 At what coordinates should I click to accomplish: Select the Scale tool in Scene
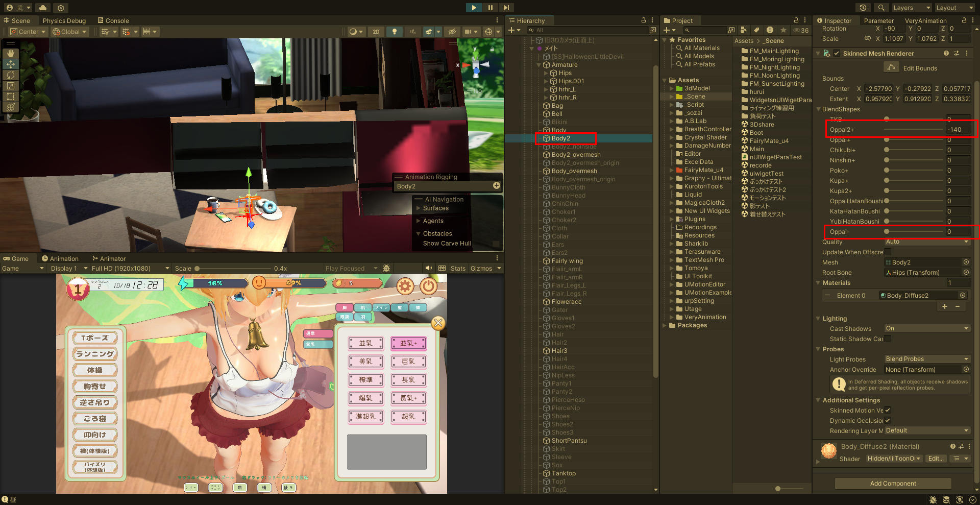(11, 86)
